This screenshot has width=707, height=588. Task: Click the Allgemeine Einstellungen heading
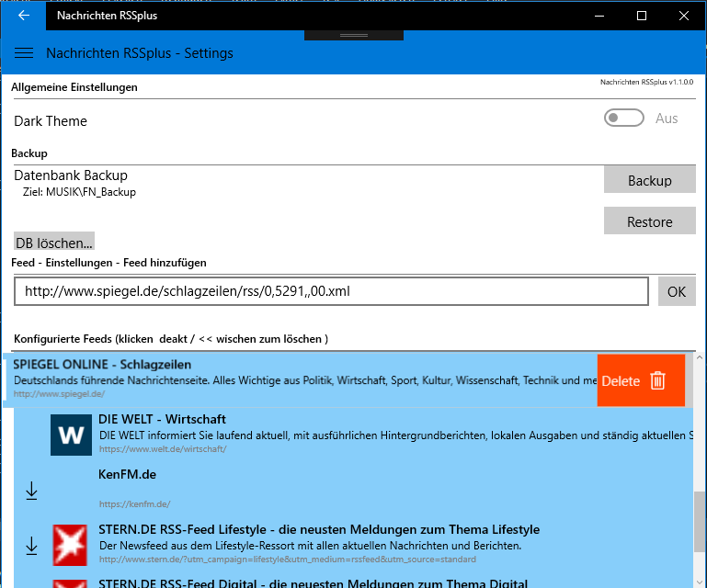tap(74, 87)
